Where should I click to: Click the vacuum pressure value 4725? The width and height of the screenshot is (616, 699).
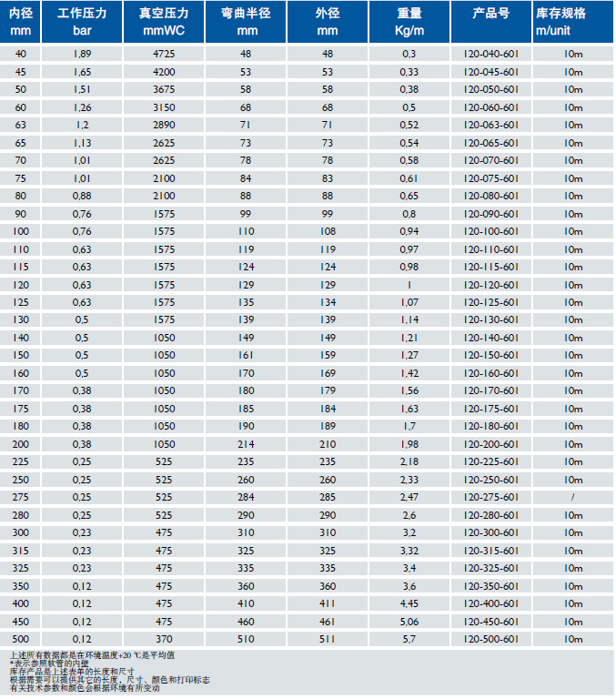click(x=164, y=54)
